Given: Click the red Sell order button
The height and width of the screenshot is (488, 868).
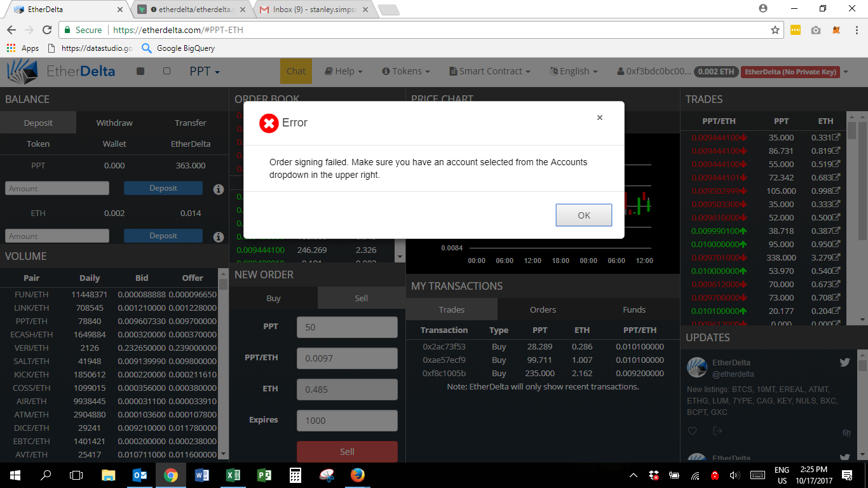Looking at the screenshot, I should (347, 451).
